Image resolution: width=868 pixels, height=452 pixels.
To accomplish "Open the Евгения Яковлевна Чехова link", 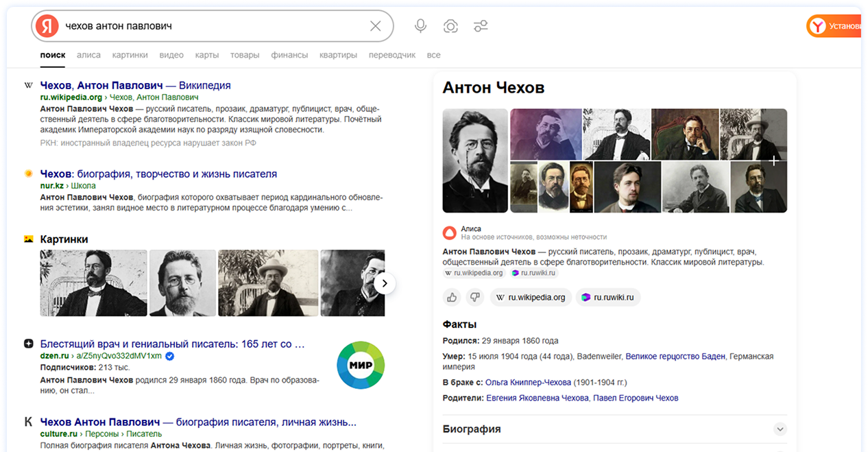I will coord(538,398).
